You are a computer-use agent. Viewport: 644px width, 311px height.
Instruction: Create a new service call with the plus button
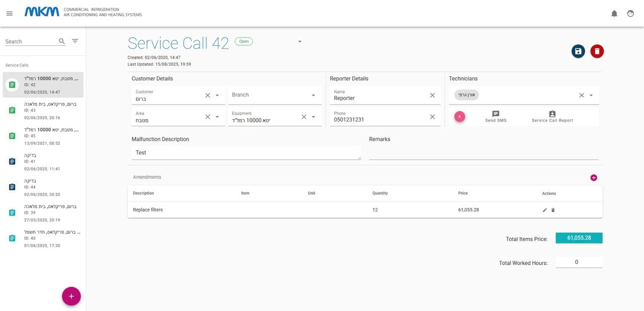click(71, 296)
